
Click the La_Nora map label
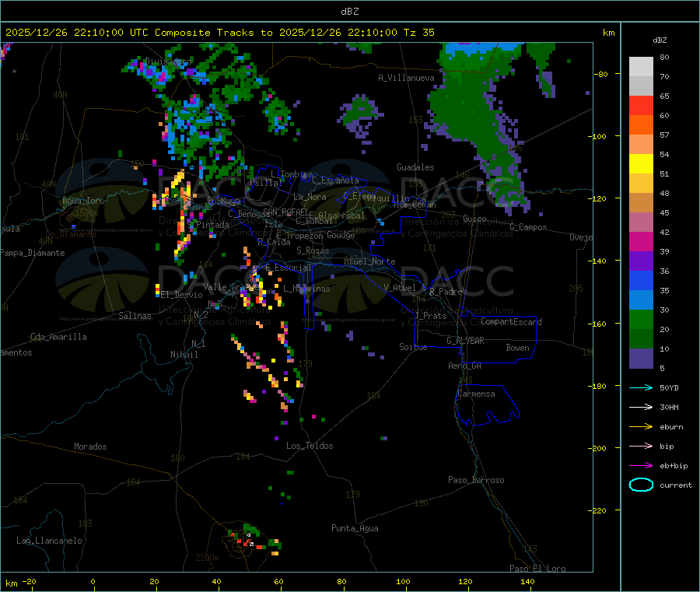click(x=310, y=197)
